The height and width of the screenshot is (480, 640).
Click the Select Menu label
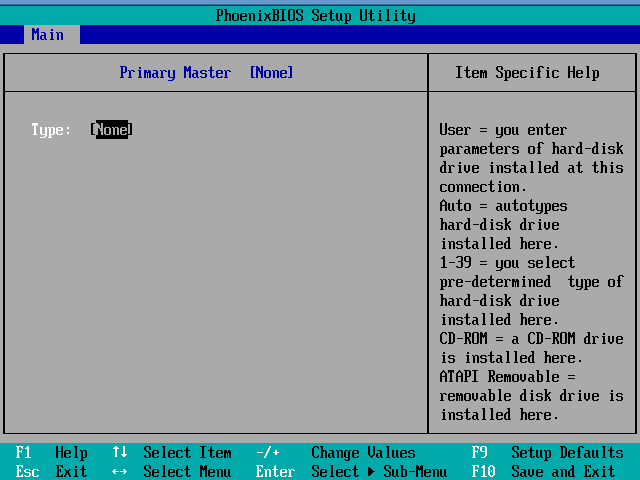point(187,471)
